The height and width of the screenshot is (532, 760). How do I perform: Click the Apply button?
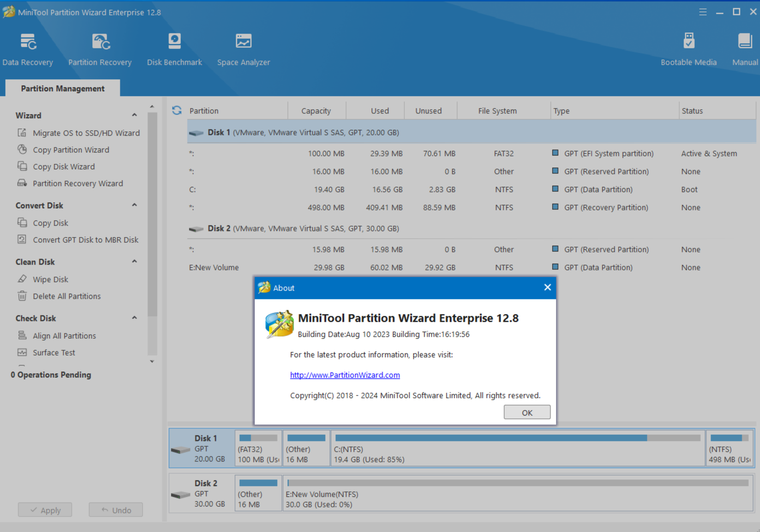(45, 510)
